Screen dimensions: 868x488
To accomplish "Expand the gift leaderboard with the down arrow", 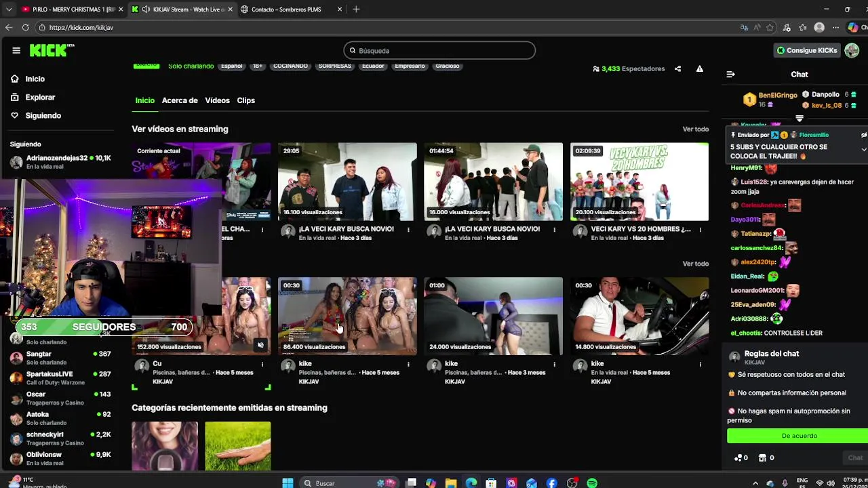I will (x=800, y=119).
